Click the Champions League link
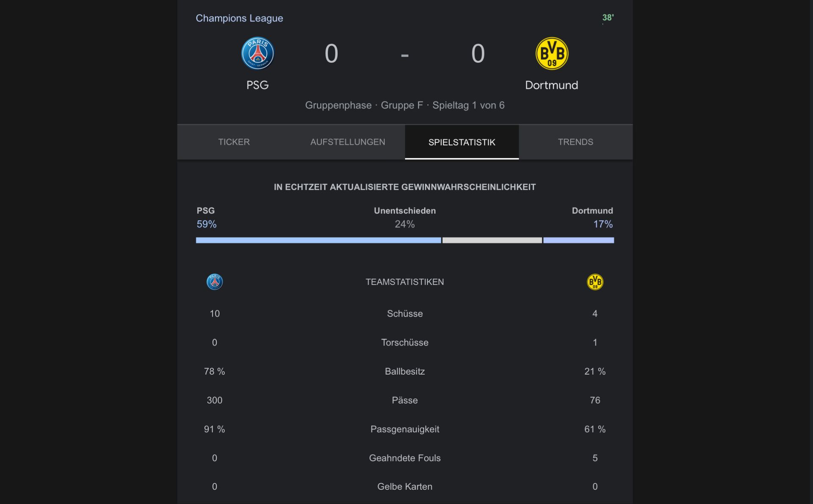This screenshot has height=504, width=813. [239, 18]
